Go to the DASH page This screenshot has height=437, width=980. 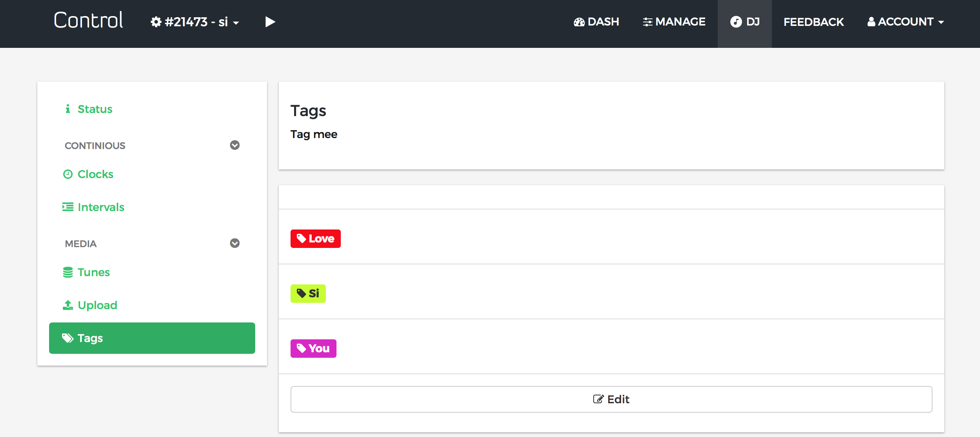(596, 22)
